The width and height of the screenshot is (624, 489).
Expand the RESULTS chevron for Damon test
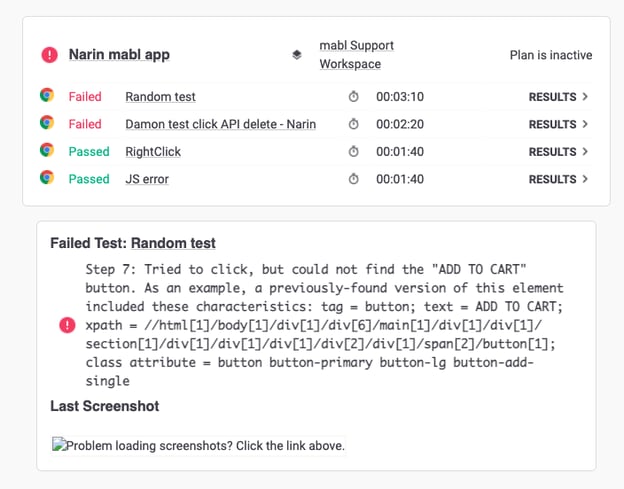[585, 124]
